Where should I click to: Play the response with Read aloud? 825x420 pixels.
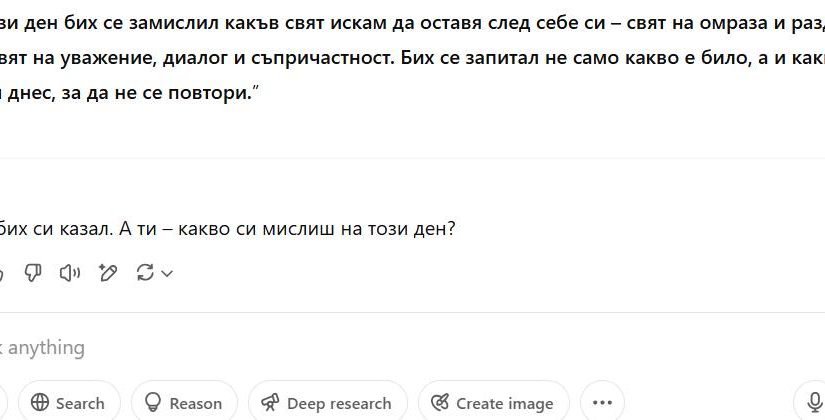click(70, 273)
